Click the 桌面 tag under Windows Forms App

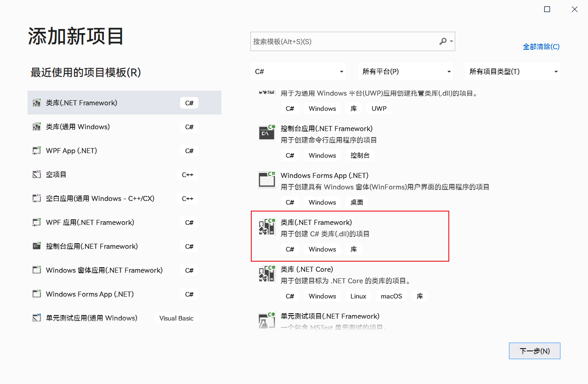point(357,202)
